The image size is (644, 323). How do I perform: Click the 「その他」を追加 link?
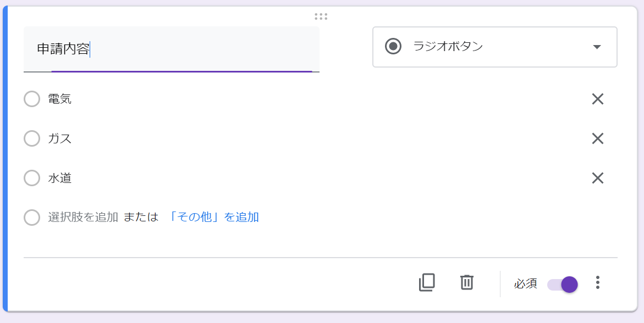click(x=214, y=217)
